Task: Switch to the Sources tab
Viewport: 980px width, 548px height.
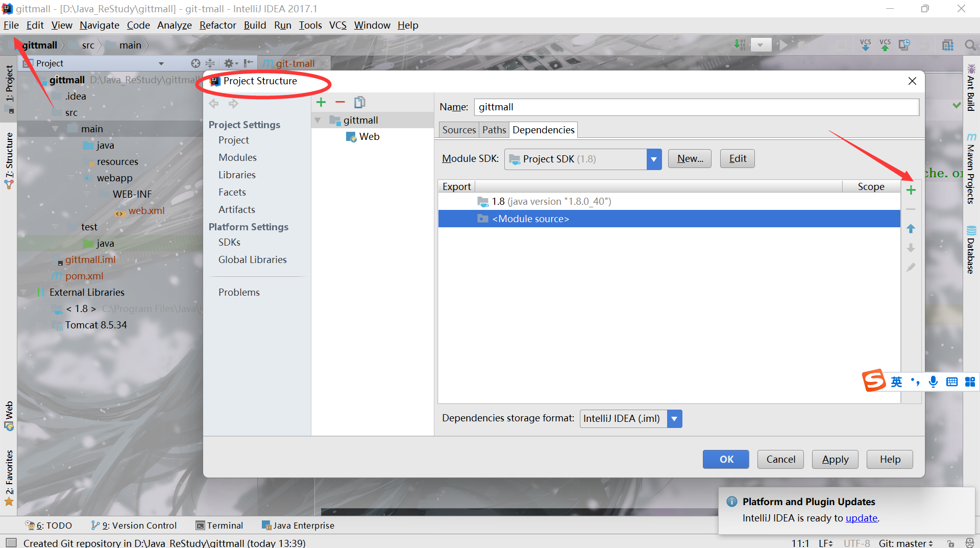Action: click(459, 130)
